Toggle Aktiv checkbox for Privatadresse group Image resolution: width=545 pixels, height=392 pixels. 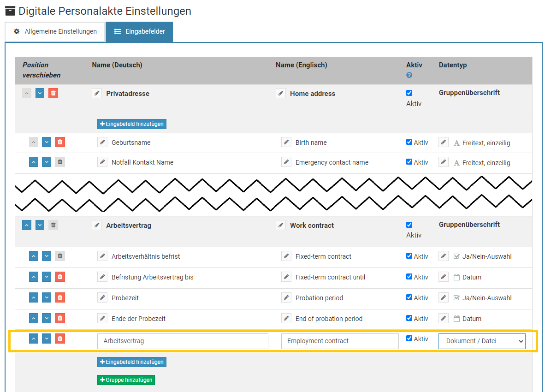pos(409,93)
